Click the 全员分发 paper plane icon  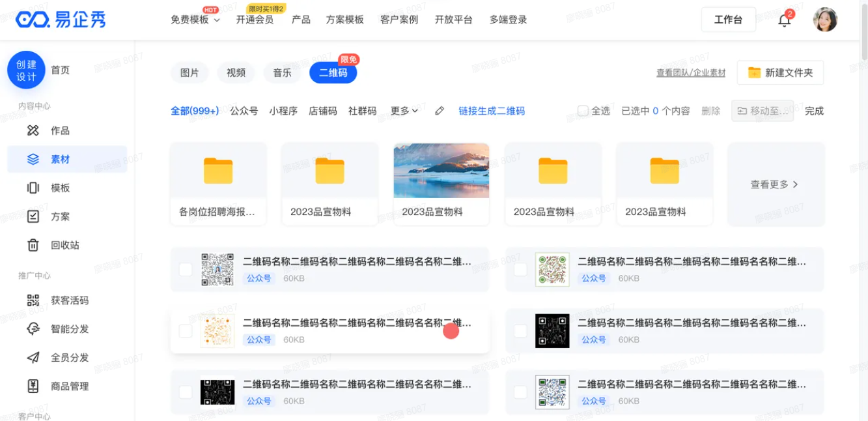(33, 358)
